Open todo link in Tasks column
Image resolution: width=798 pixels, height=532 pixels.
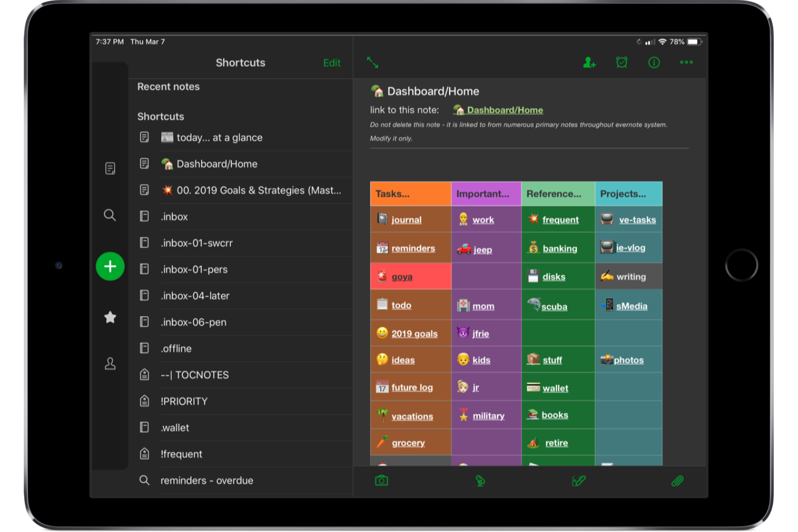(x=401, y=305)
